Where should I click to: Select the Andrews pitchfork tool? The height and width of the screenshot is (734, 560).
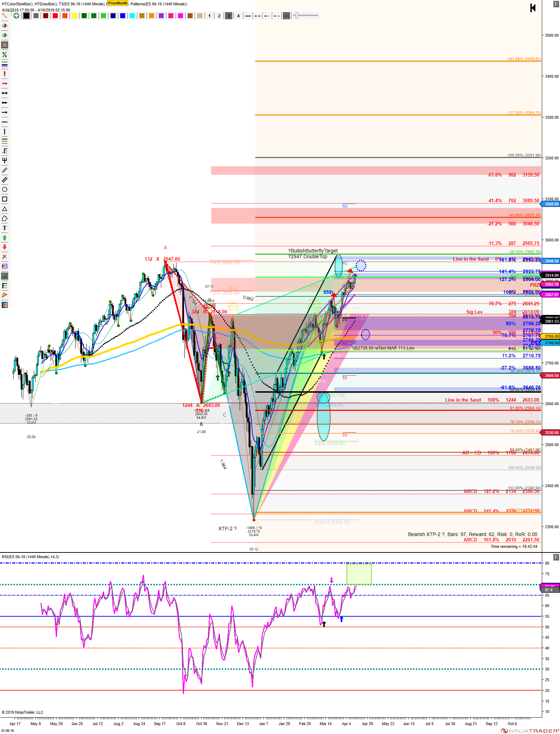coord(5,160)
